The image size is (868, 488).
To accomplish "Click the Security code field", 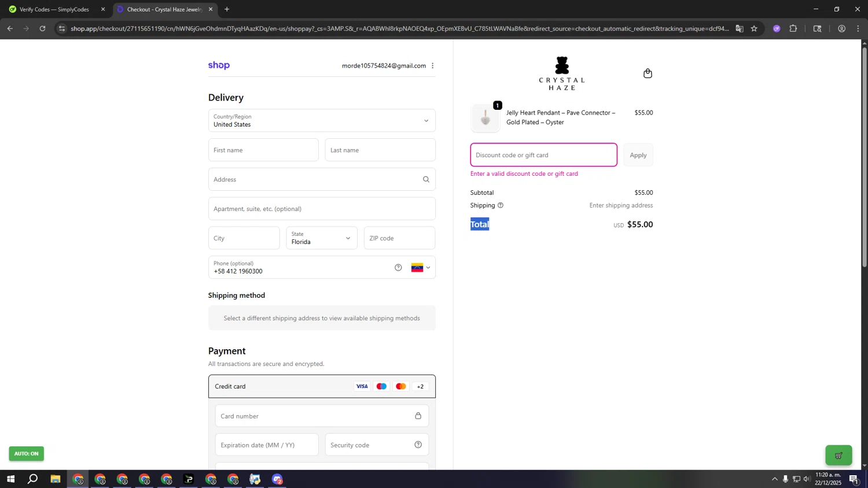I will click(x=377, y=445).
